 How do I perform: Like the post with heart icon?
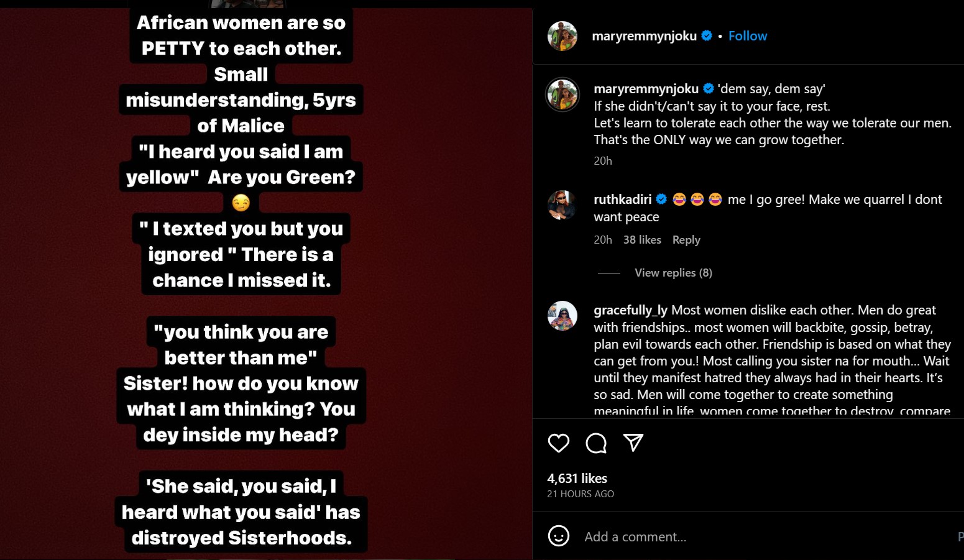pyautogui.click(x=559, y=443)
